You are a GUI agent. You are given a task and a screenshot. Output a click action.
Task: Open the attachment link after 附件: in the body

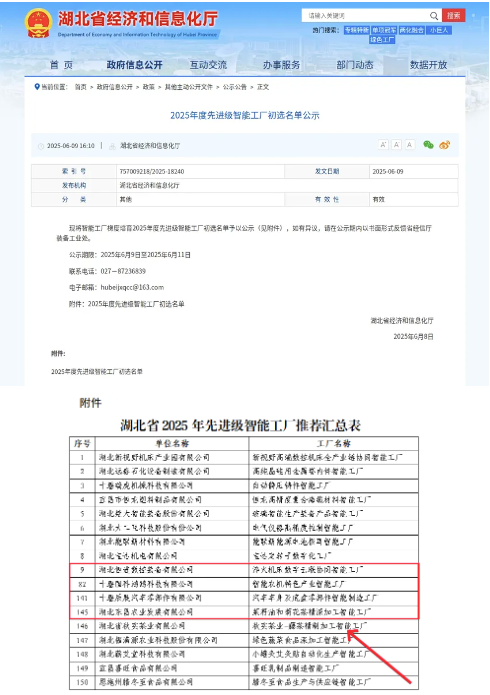click(x=136, y=304)
